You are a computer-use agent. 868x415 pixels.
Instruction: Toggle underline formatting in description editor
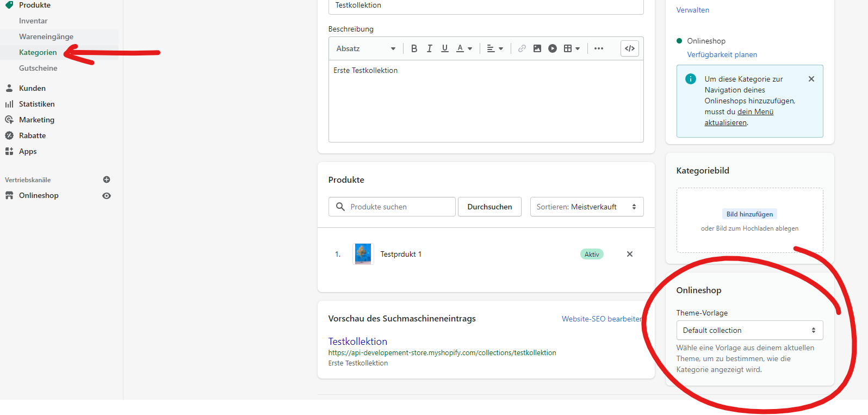(445, 48)
